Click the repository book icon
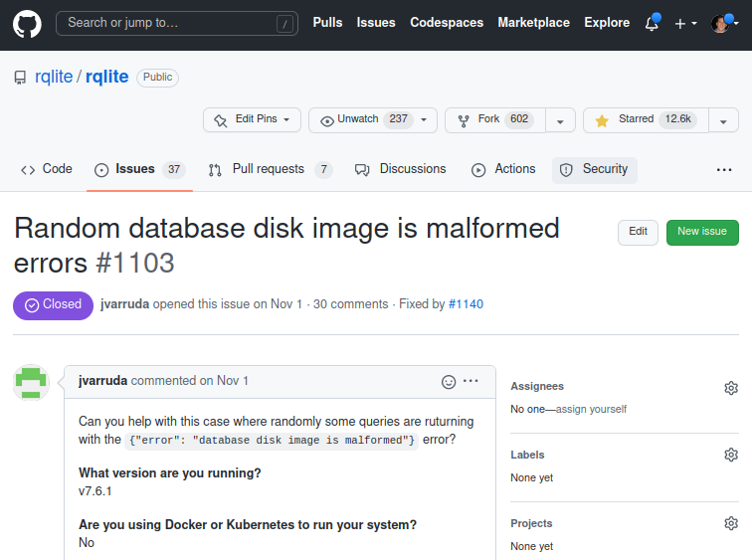The width and height of the screenshot is (752, 560). [20, 78]
